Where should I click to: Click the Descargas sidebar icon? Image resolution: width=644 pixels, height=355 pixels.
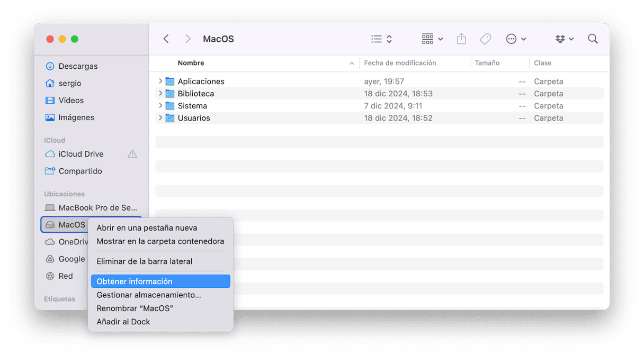coord(50,66)
